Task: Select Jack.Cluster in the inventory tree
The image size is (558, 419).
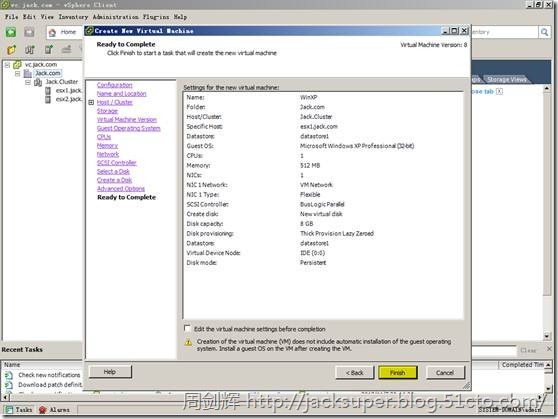Action: coord(61,82)
